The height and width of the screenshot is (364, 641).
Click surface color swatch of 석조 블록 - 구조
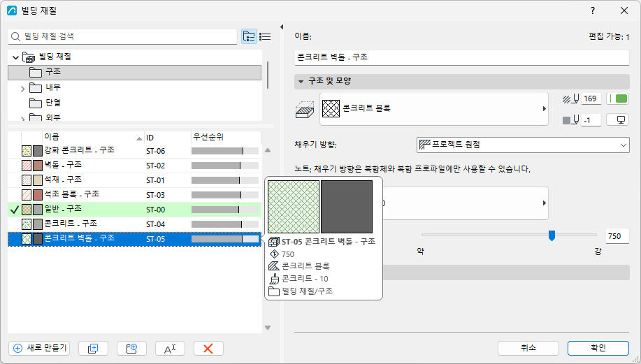point(38,195)
